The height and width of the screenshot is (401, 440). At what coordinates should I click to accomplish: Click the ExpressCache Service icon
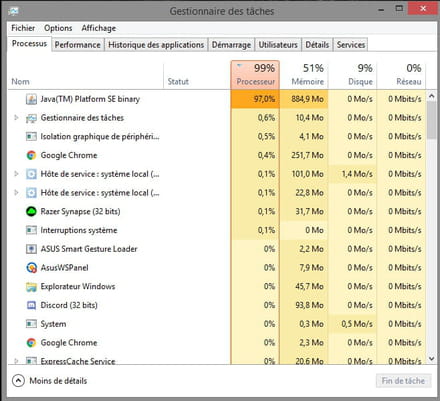(31, 361)
